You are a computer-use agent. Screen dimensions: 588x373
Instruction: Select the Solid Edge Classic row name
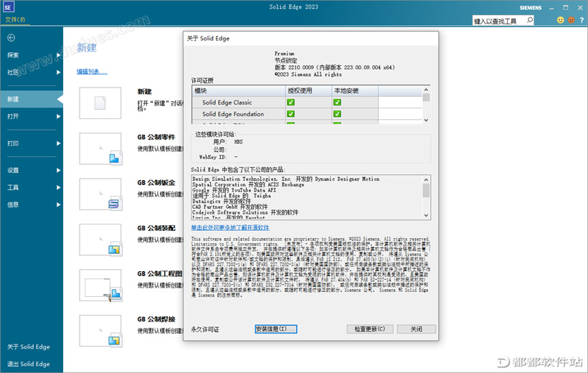[x=227, y=103]
